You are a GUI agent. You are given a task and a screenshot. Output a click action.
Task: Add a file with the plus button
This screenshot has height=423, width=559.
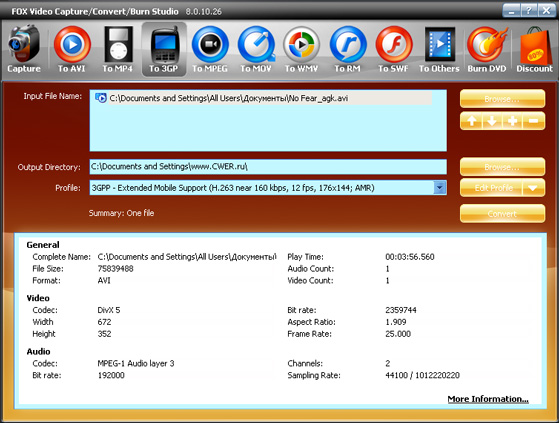tap(513, 121)
